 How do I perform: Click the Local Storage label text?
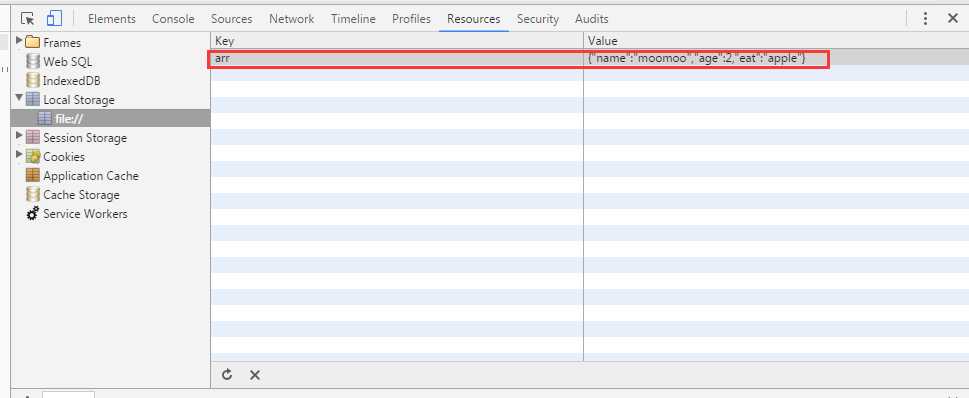[79, 100]
